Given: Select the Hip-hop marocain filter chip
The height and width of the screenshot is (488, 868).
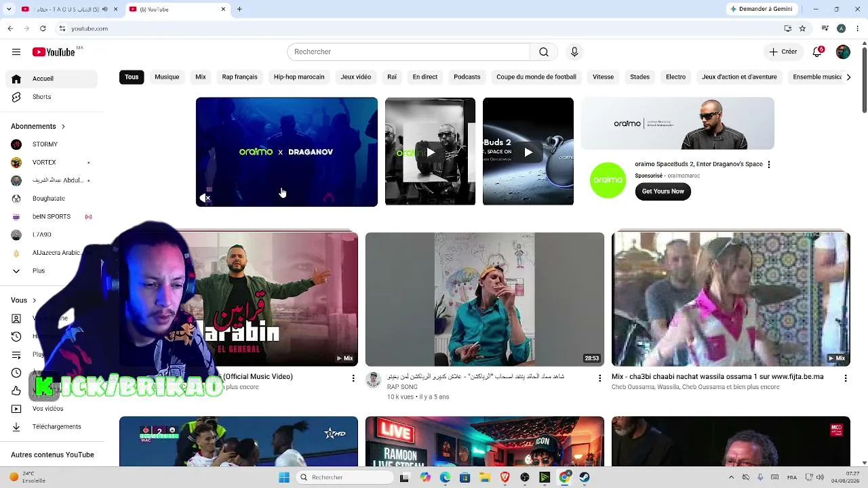Looking at the screenshot, I should point(299,77).
